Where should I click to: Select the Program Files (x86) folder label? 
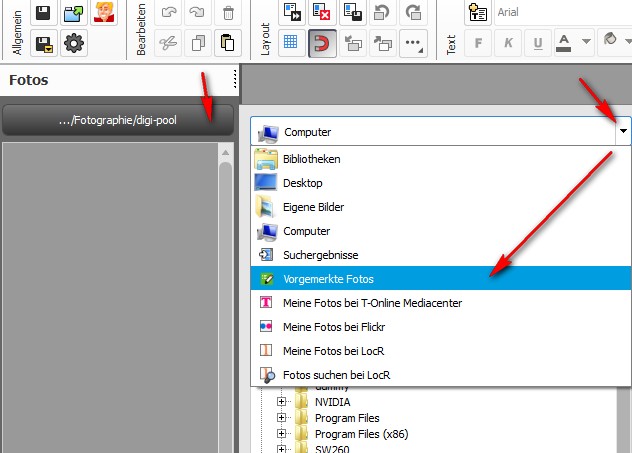tap(362, 434)
